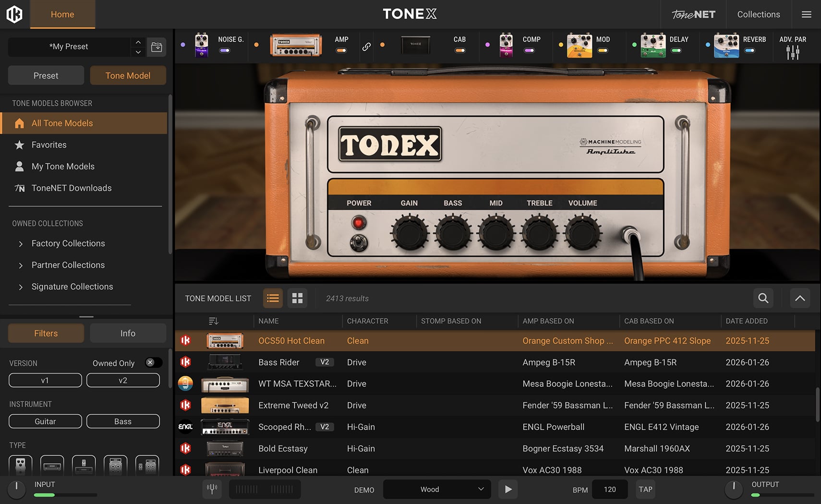821x504 pixels.
Task: Filter by Bass instrument
Action: 123,421
